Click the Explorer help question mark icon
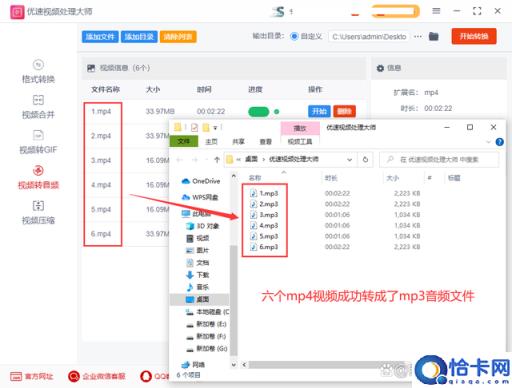Image resolution: width=512 pixels, height=388 pixels. click(x=499, y=142)
